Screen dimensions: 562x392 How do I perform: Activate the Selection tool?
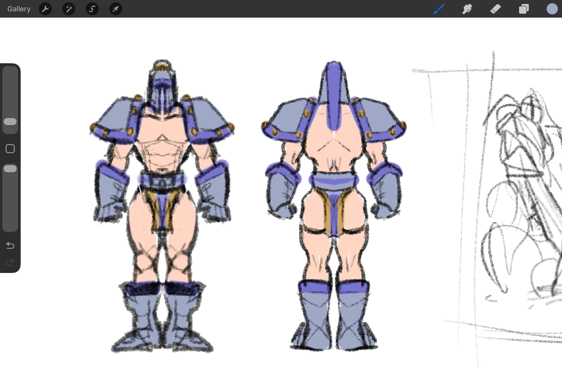pyautogui.click(x=92, y=9)
